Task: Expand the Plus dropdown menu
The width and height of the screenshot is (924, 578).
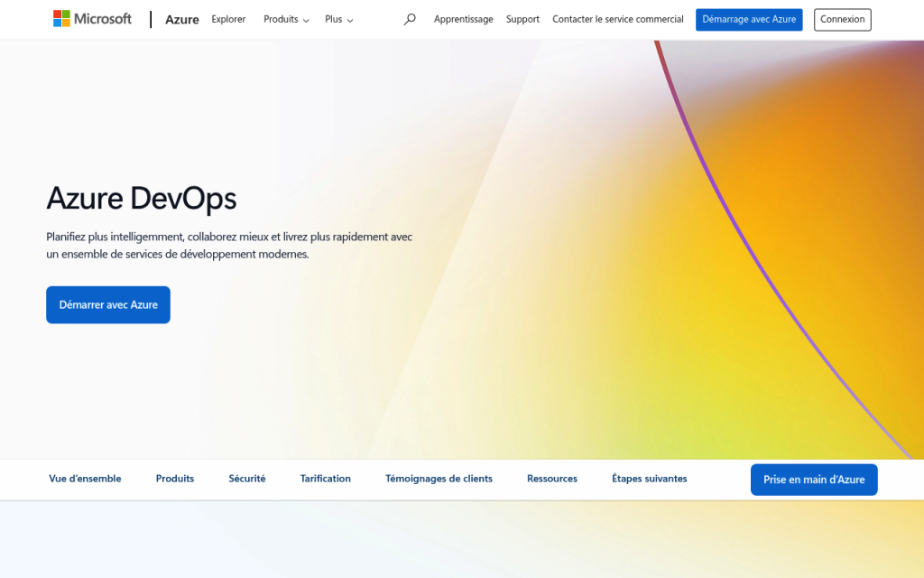Action: click(339, 20)
